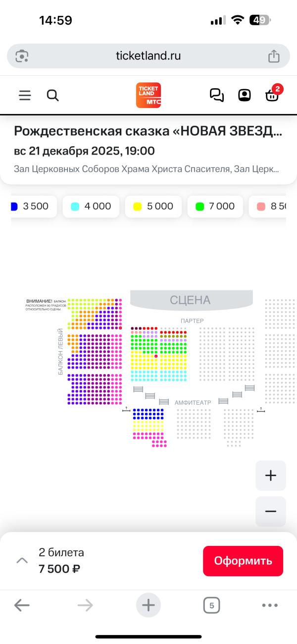Select the 5 000 price filter chip
This screenshot has height=644, width=297.
153,207
